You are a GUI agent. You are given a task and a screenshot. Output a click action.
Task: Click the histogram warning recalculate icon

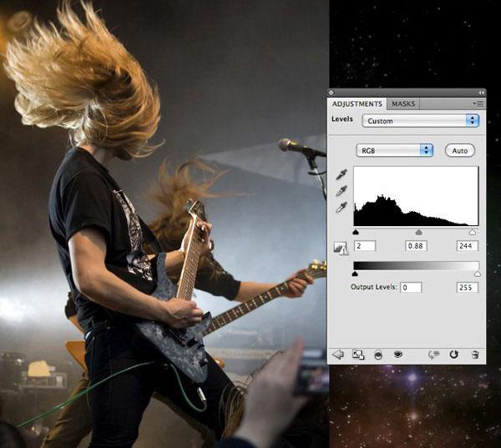coord(341,248)
